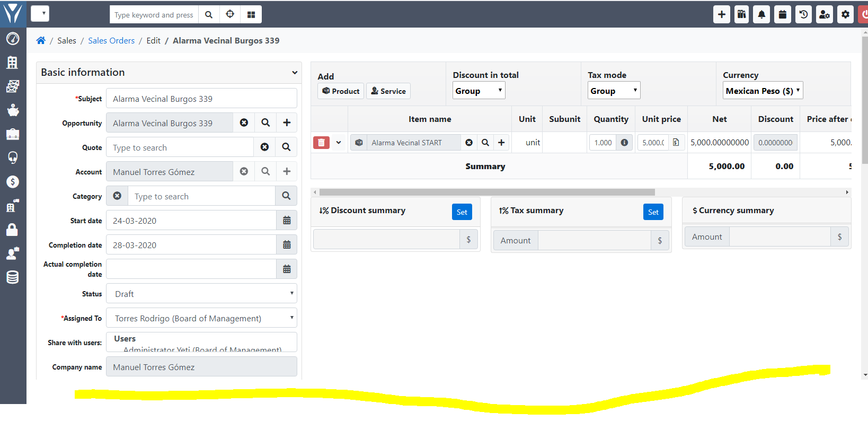
Task: Open Actual completion date calendar picker
Action: tap(287, 269)
